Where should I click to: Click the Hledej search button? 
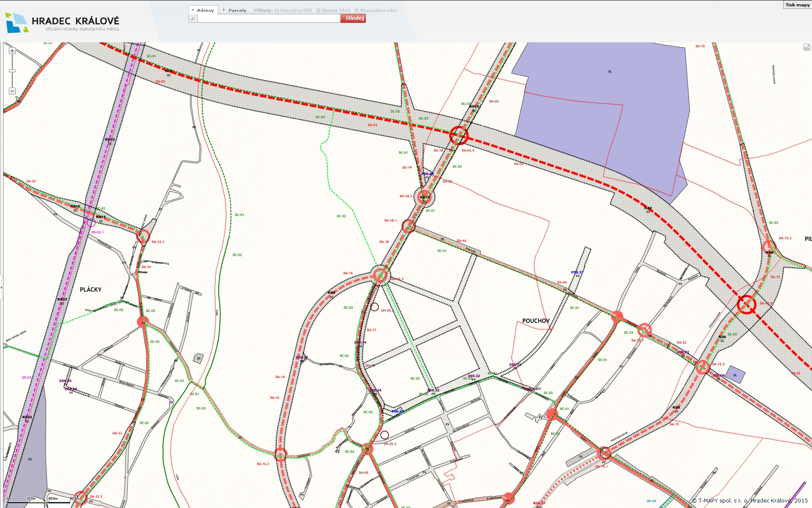353,18
